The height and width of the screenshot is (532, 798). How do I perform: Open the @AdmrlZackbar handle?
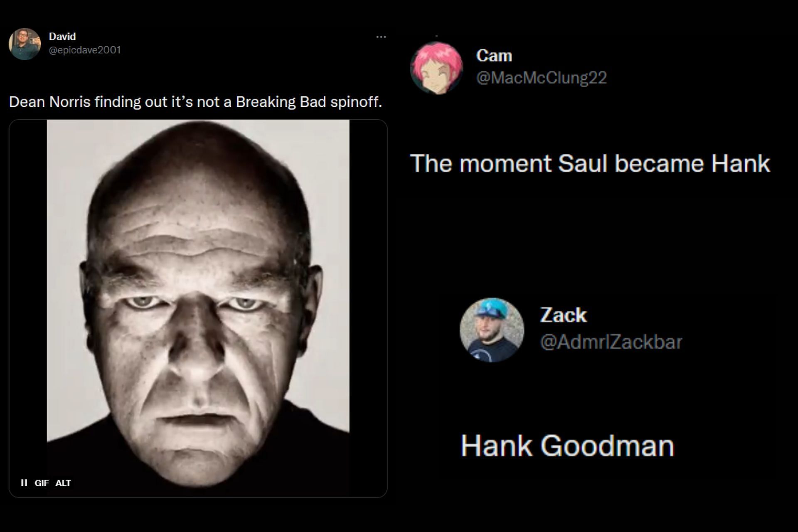[x=611, y=342]
